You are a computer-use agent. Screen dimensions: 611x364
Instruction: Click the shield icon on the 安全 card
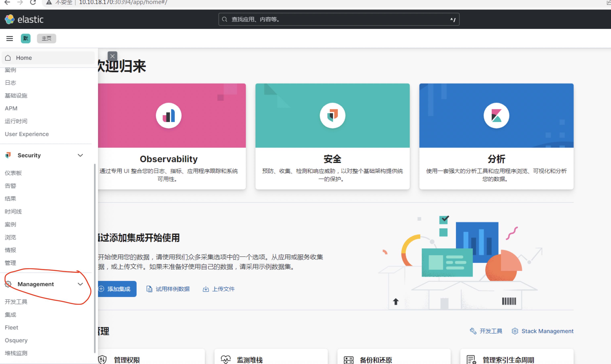(332, 115)
